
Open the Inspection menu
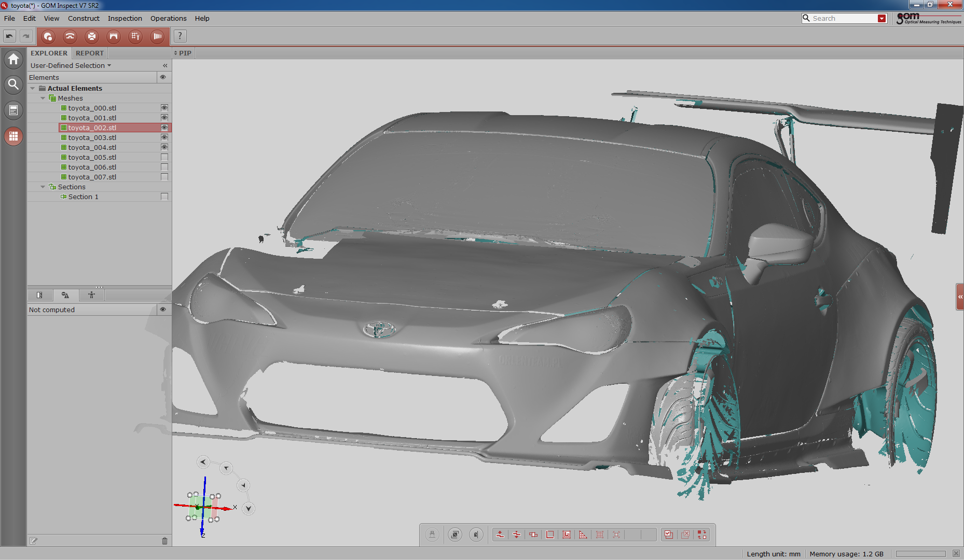pyautogui.click(x=125, y=18)
